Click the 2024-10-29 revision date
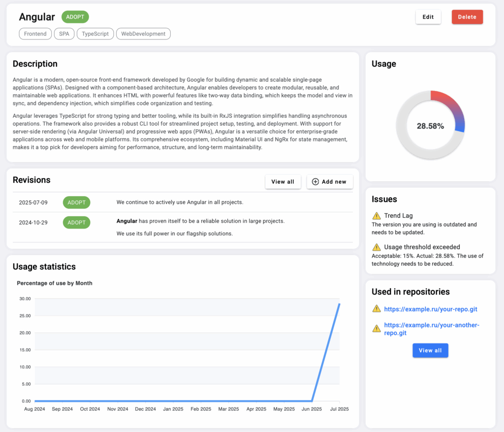Image resolution: width=504 pixels, height=432 pixels. (33, 223)
